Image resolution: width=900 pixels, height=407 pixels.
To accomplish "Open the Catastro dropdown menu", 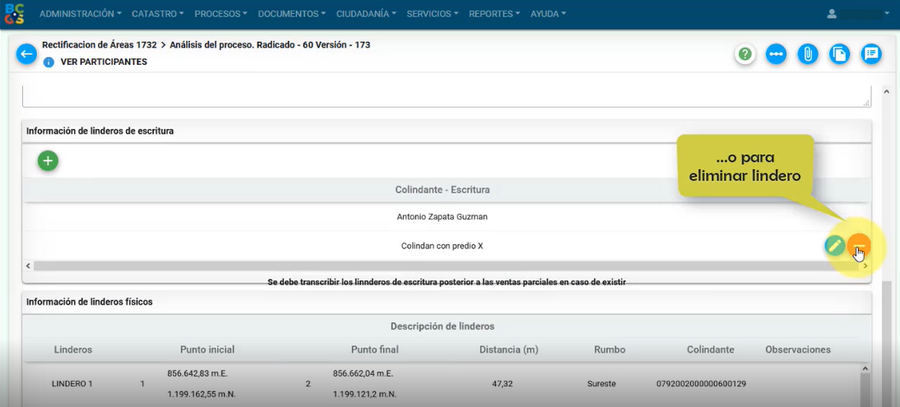I will point(158,14).
